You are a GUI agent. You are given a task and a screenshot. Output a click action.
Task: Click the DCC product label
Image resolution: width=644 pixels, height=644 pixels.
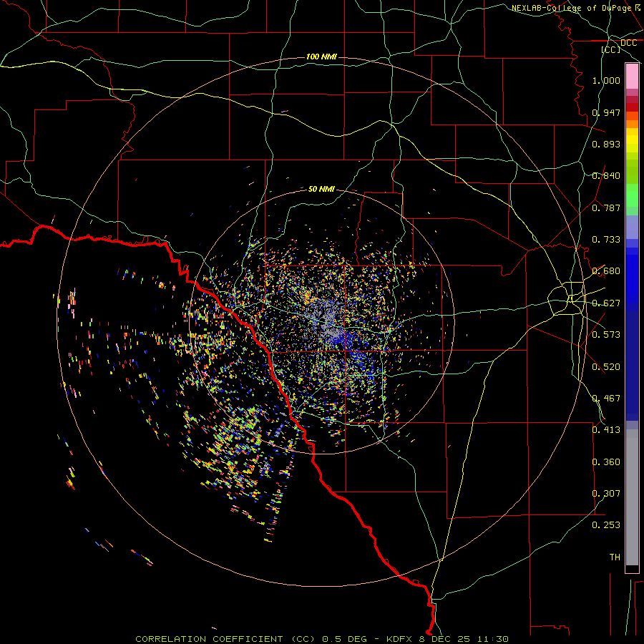[x=628, y=43]
